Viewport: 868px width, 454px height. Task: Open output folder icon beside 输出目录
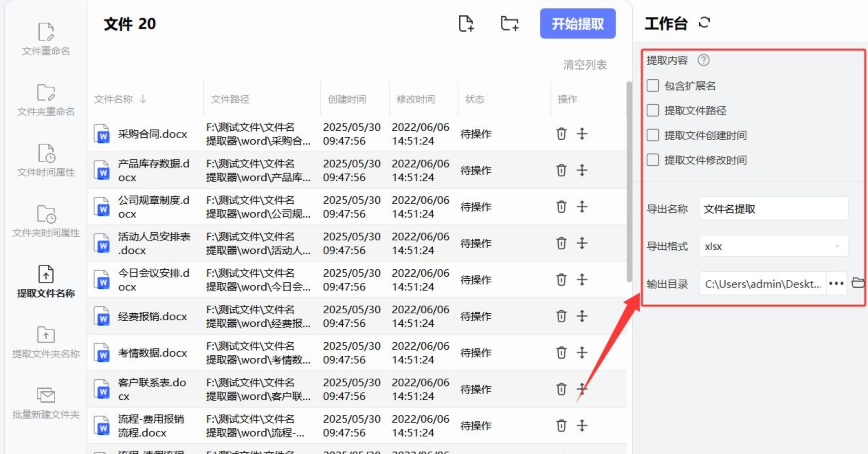[x=858, y=283]
